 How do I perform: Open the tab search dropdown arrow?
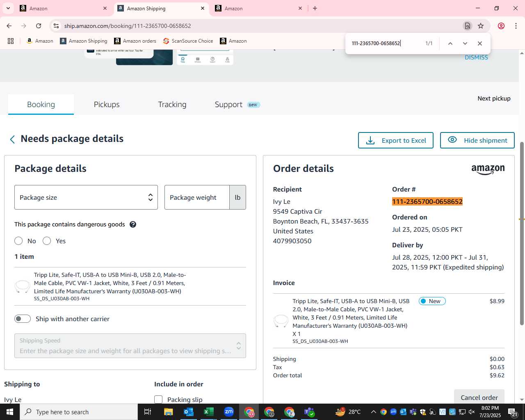pos(8,8)
